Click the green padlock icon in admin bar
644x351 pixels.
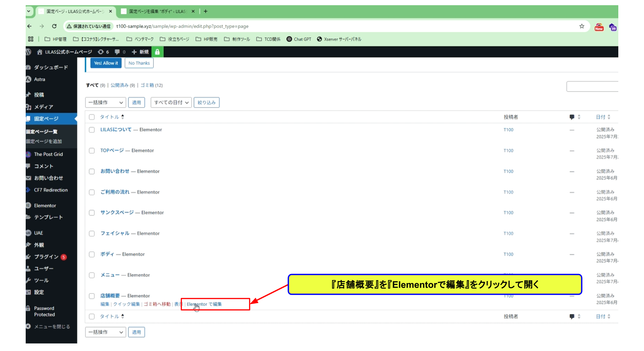pyautogui.click(x=157, y=52)
